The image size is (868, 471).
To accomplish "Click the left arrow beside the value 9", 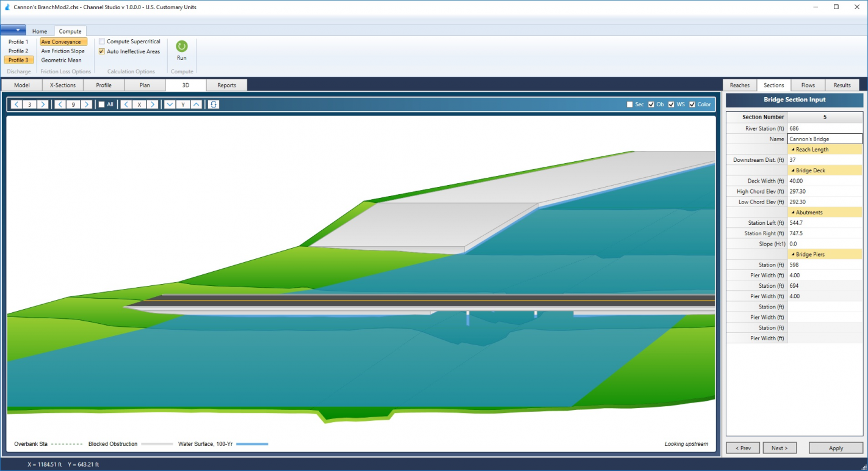I will [x=60, y=104].
